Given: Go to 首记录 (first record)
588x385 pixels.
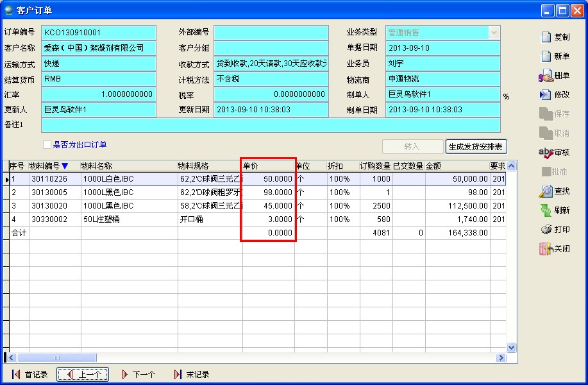Looking at the screenshot, I should pyautogui.click(x=30, y=375).
